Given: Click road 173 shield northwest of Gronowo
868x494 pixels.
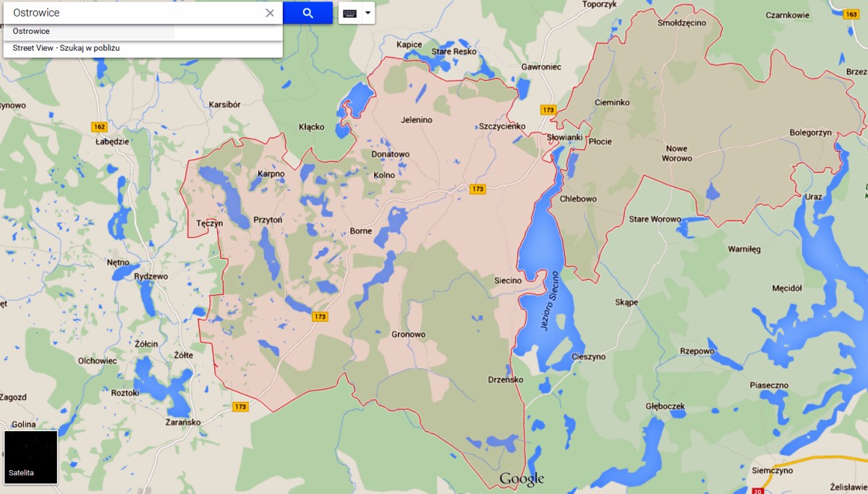Looking at the screenshot, I should click(320, 317).
